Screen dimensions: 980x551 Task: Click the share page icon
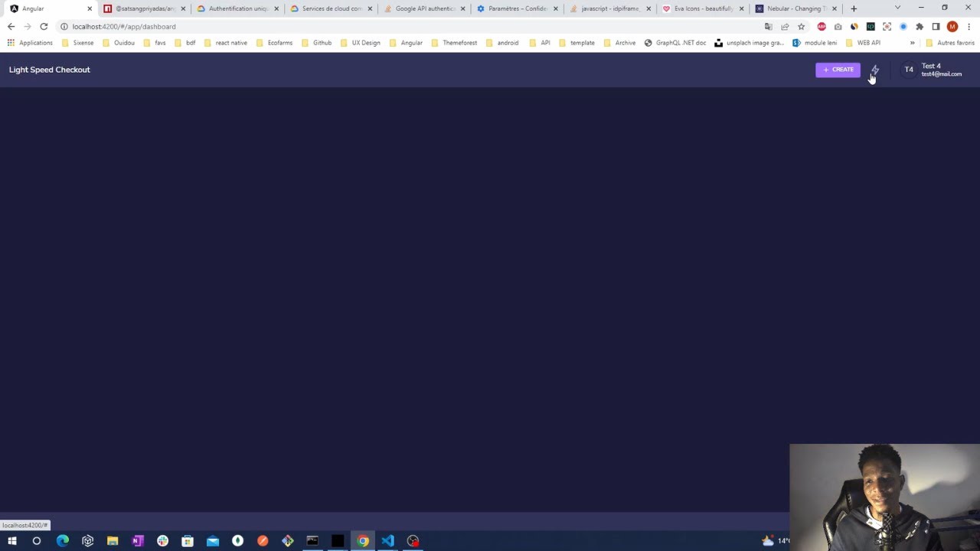785,27
